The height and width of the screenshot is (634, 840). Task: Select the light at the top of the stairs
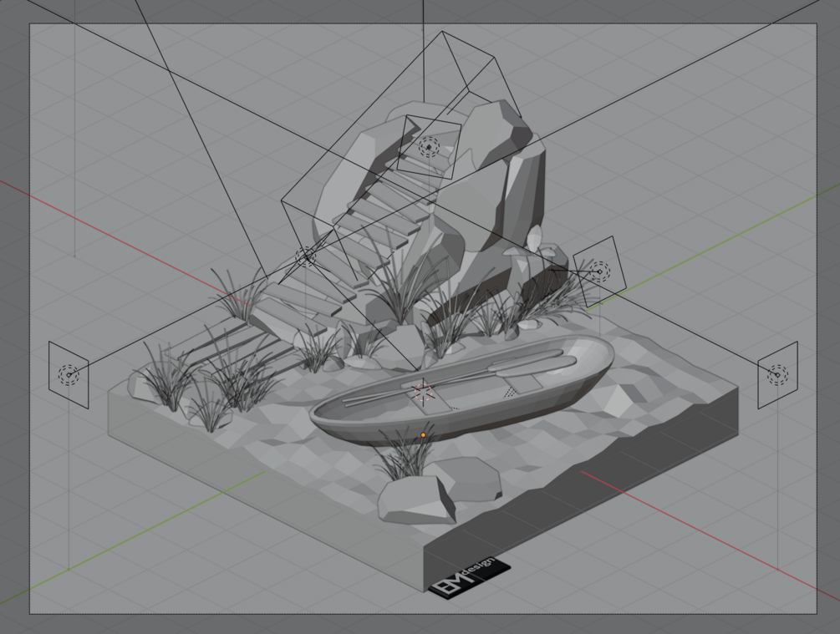click(429, 147)
